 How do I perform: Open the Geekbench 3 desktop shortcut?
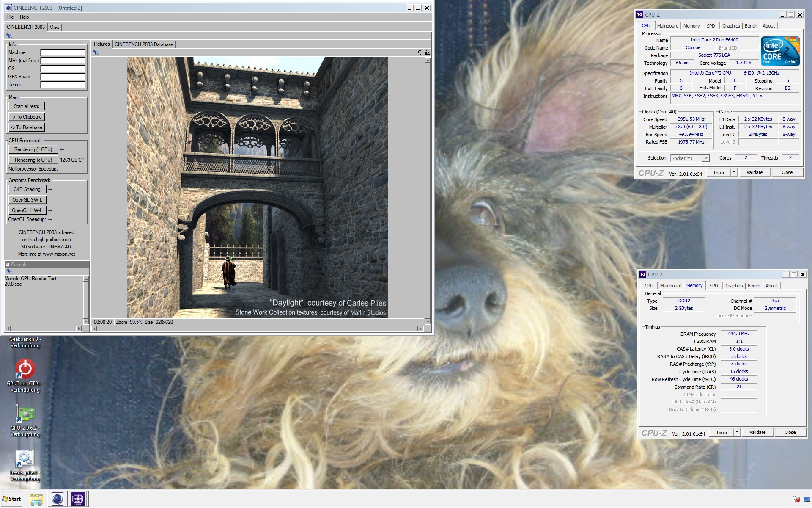coord(25,342)
